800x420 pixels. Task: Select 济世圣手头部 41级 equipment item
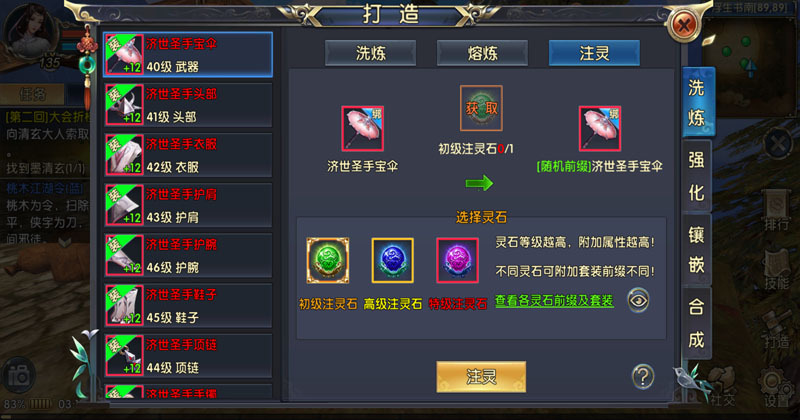pos(188,105)
